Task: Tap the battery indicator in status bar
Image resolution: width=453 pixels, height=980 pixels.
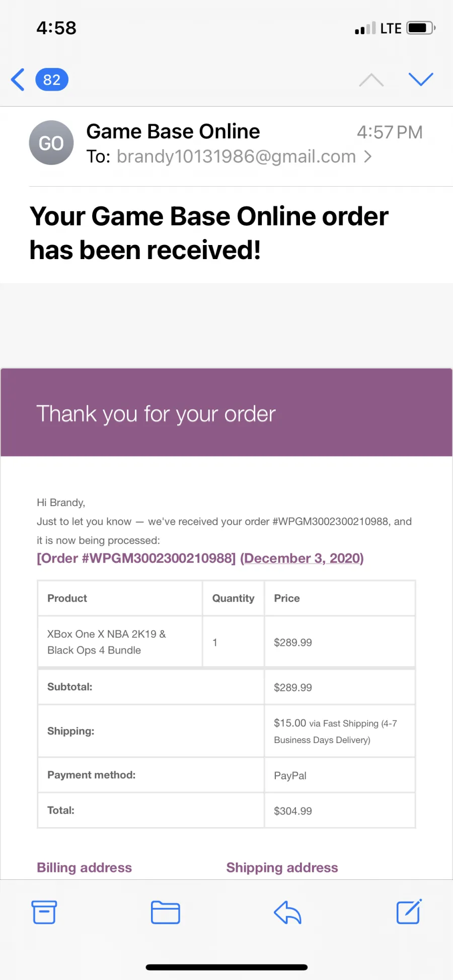Action: 421,28
